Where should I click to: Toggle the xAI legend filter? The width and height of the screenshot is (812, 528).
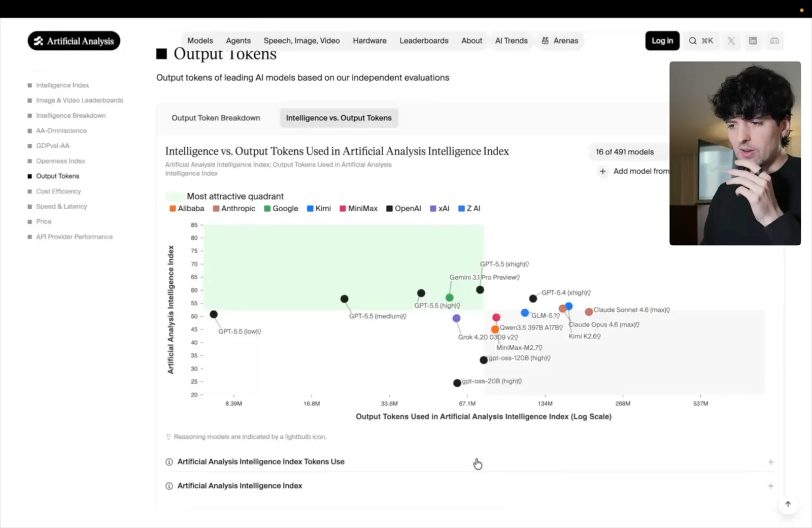(x=439, y=209)
